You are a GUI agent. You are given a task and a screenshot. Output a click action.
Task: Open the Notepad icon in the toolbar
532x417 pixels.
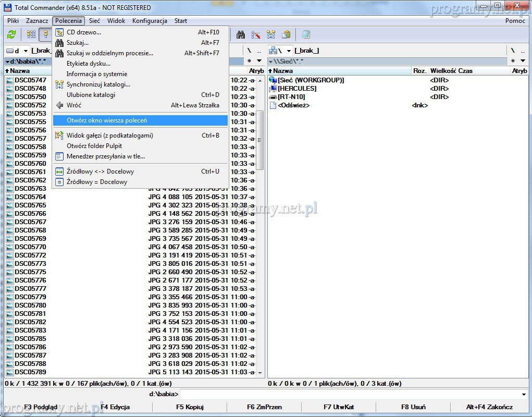[306, 35]
